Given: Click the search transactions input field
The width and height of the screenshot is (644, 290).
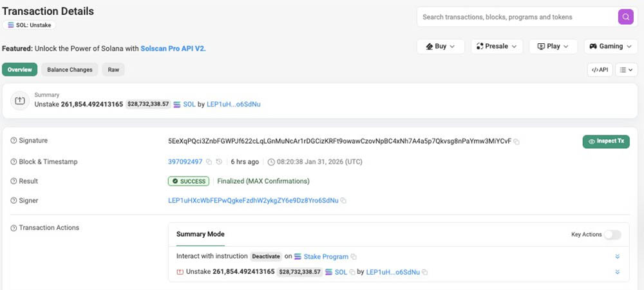Looking at the screenshot, I should [x=515, y=17].
